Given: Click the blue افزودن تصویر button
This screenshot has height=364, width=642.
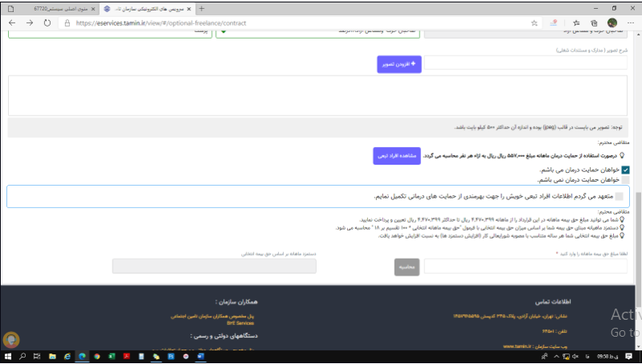Looking at the screenshot, I should pos(399,64).
